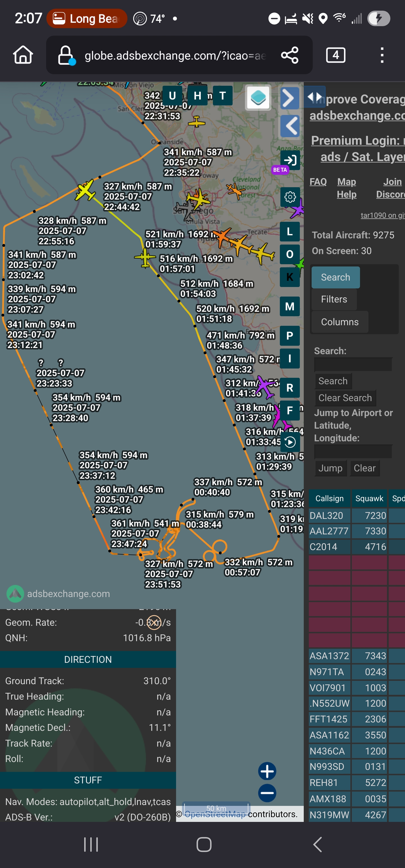The height and width of the screenshot is (868, 405).
Task: Toggle the F map button
Action: point(290,410)
